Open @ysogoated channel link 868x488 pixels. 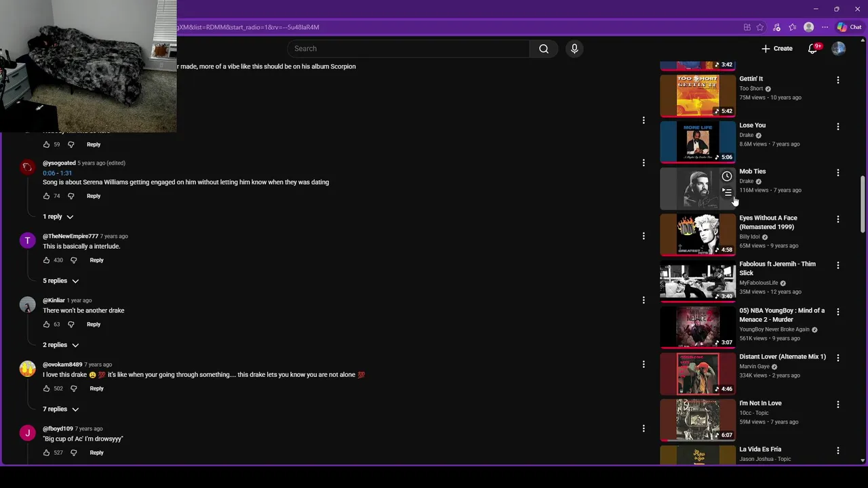pyautogui.click(x=59, y=163)
